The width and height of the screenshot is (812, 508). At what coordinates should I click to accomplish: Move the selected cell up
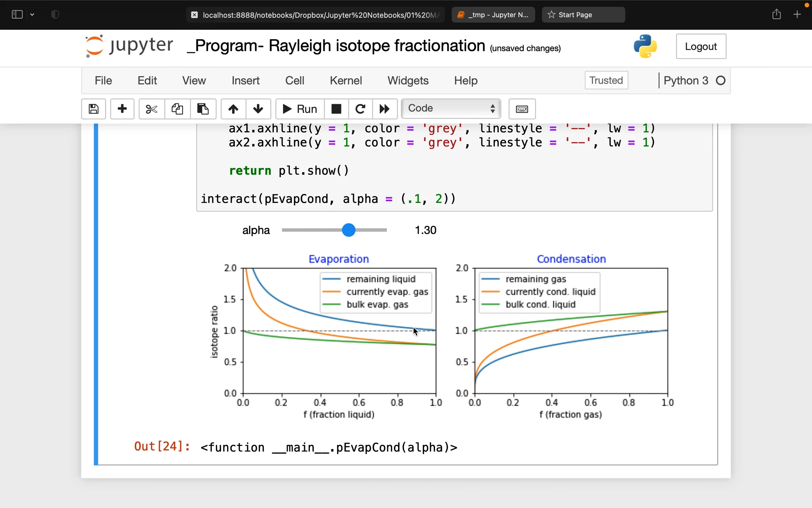tap(233, 109)
